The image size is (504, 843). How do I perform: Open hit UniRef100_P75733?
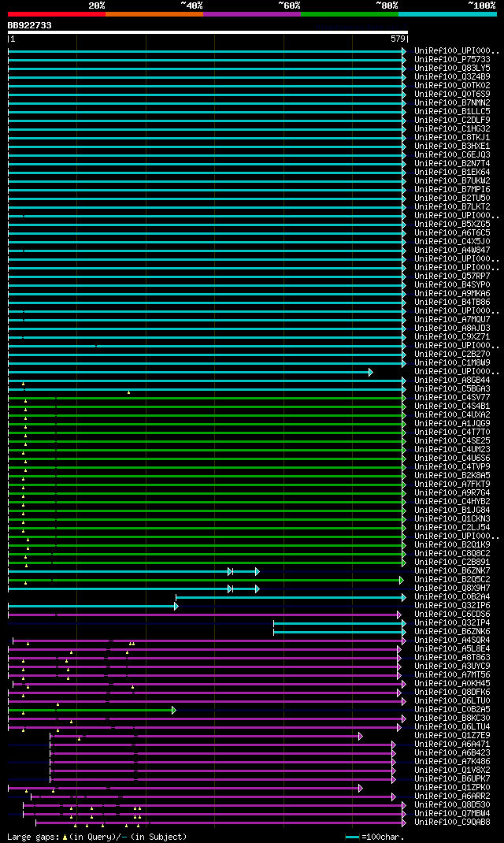(x=452, y=60)
